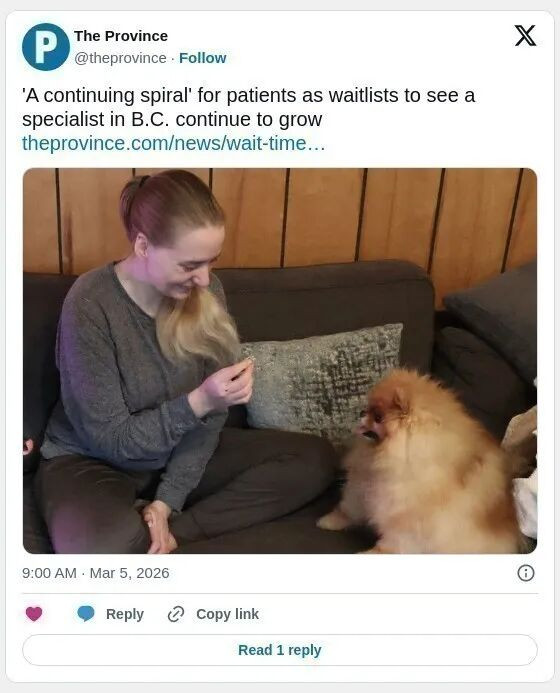Open the 9:00 AM timestamp link
Screen dimensions: 560x693
point(49,573)
